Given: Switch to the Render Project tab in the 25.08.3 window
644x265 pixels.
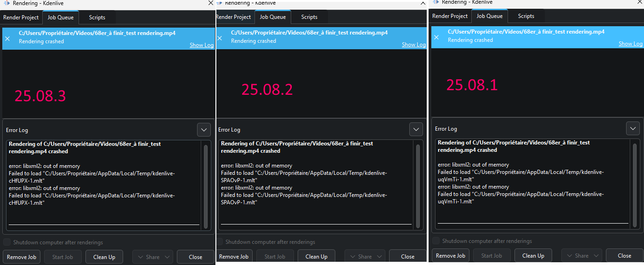Looking at the screenshot, I should 21,17.
